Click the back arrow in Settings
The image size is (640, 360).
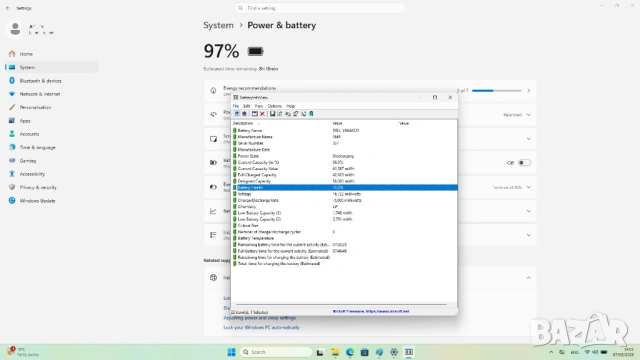click(x=8, y=8)
